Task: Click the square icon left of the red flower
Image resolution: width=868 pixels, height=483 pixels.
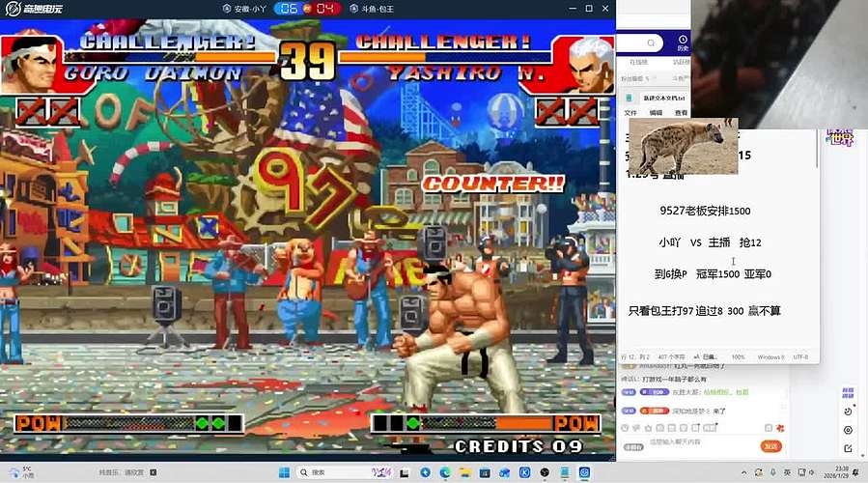Action: [x=769, y=428]
